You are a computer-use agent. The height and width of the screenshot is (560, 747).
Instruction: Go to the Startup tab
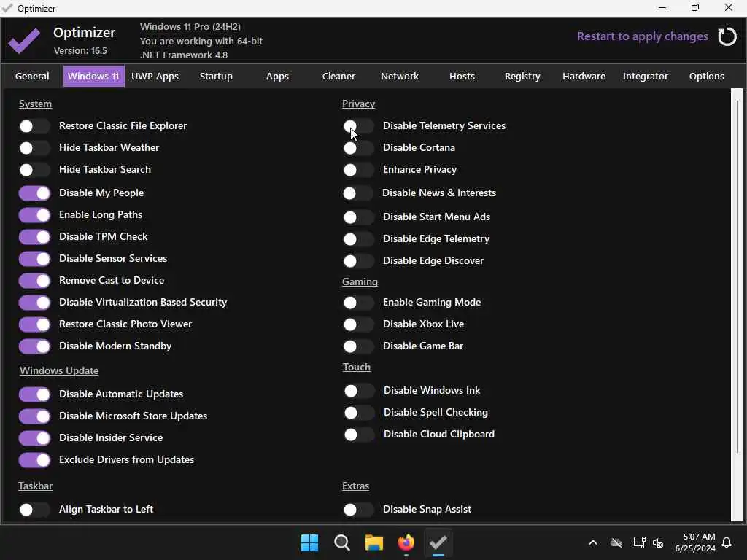(x=216, y=76)
